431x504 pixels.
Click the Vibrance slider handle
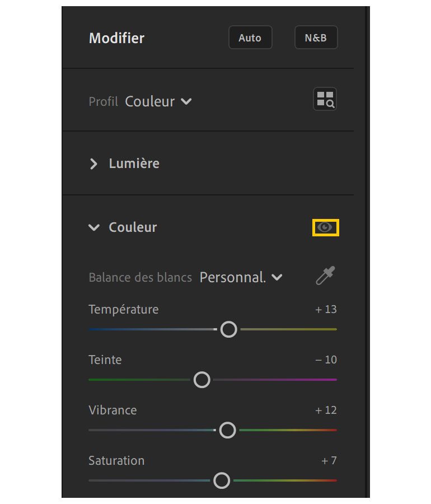pyautogui.click(x=227, y=430)
